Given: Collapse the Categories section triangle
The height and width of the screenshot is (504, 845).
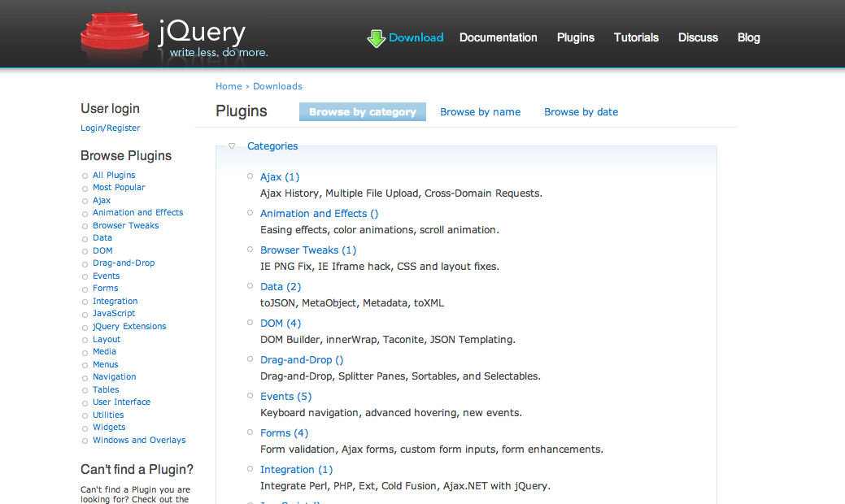Looking at the screenshot, I should (232, 146).
